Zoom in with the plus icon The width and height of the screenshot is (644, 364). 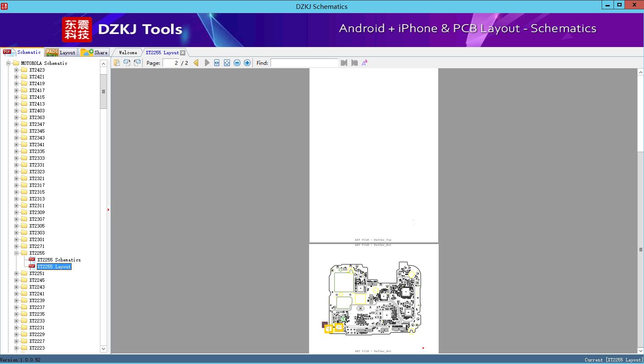pyautogui.click(x=247, y=63)
